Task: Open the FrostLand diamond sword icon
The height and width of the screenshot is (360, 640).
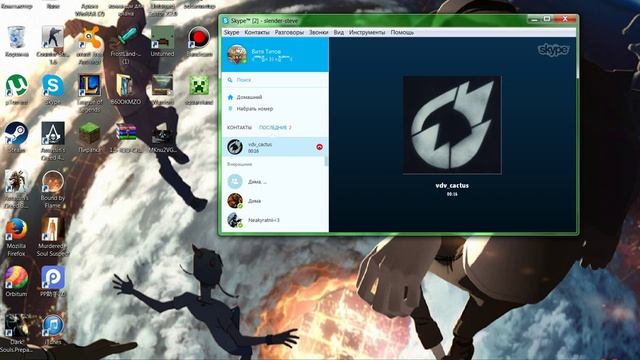Action: coord(126,38)
